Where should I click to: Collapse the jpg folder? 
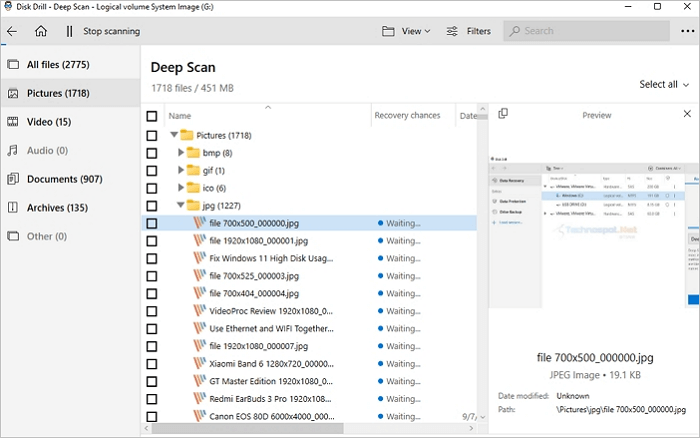[x=181, y=205]
